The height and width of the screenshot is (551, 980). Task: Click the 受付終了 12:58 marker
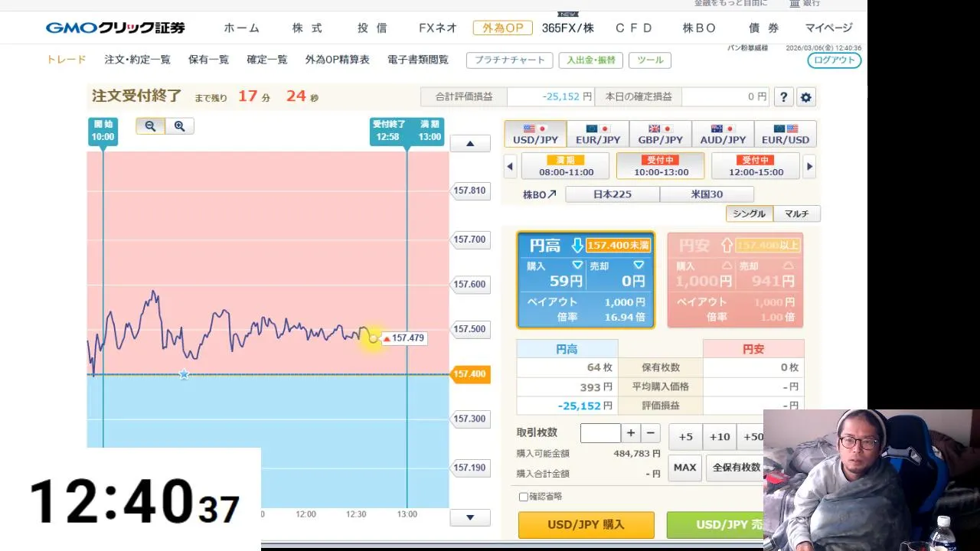tap(387, 131)
